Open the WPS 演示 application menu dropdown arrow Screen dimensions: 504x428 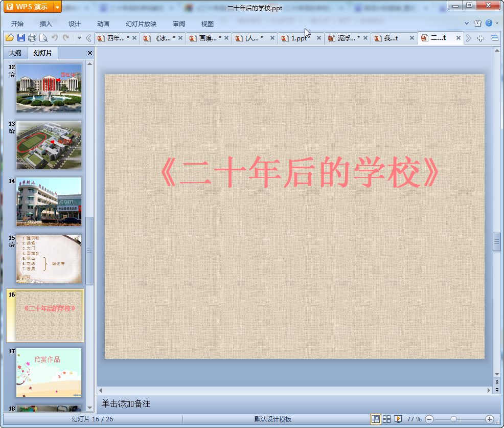[57, 7]
